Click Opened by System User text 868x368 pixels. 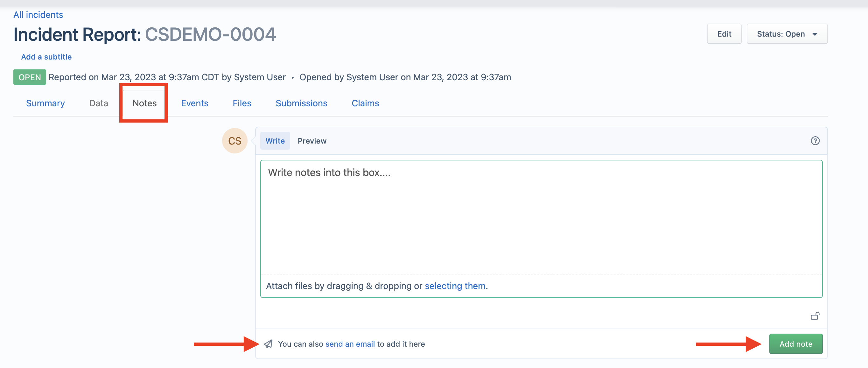coord(405,77)
